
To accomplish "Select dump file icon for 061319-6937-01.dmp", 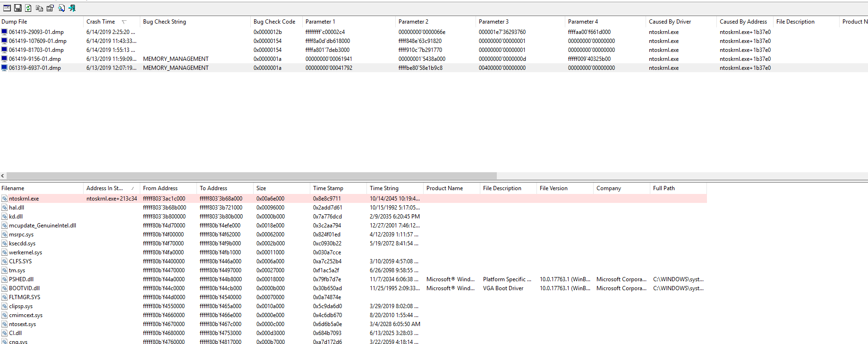I will [4, 68].
